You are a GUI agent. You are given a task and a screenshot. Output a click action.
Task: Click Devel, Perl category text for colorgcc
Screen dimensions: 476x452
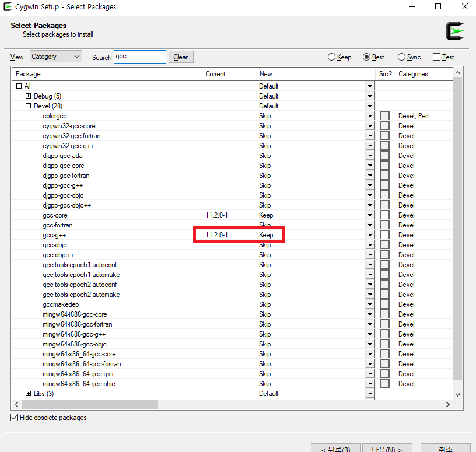click(413, 116)
